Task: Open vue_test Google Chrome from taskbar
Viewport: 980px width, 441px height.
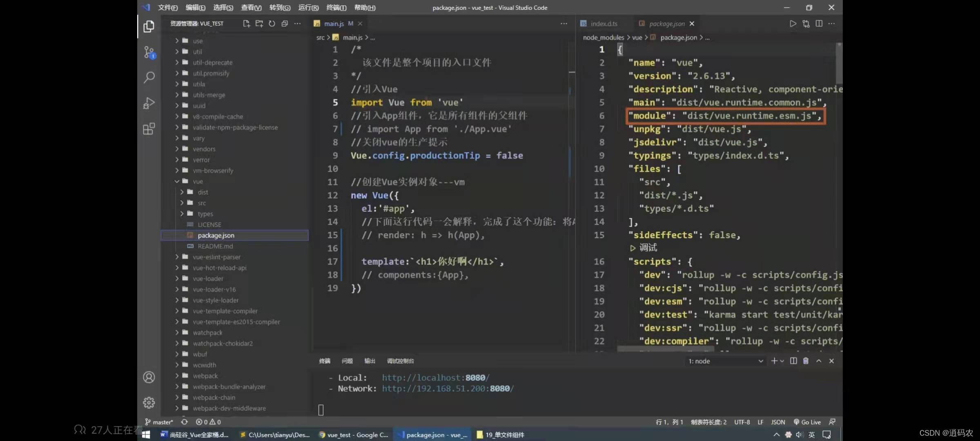Action: (353, 434)
